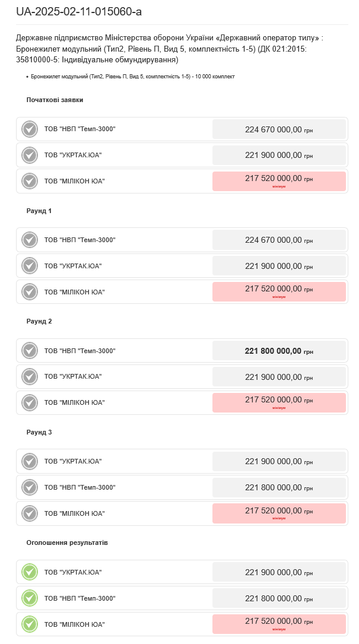This screenshot has height=644, width=359.
Task: Click pink minimum bid box in Оголошення результатів
Action: pyautogui.click(x=279, y=624)
